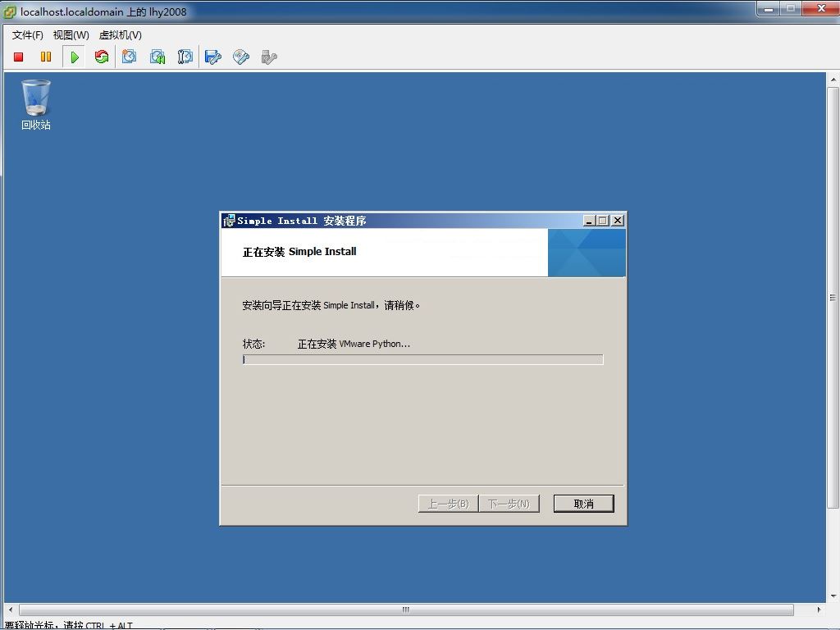This screenshot has width=840, height=630.
Task: Click the 状态: label
Action: (x=253, y=344)
